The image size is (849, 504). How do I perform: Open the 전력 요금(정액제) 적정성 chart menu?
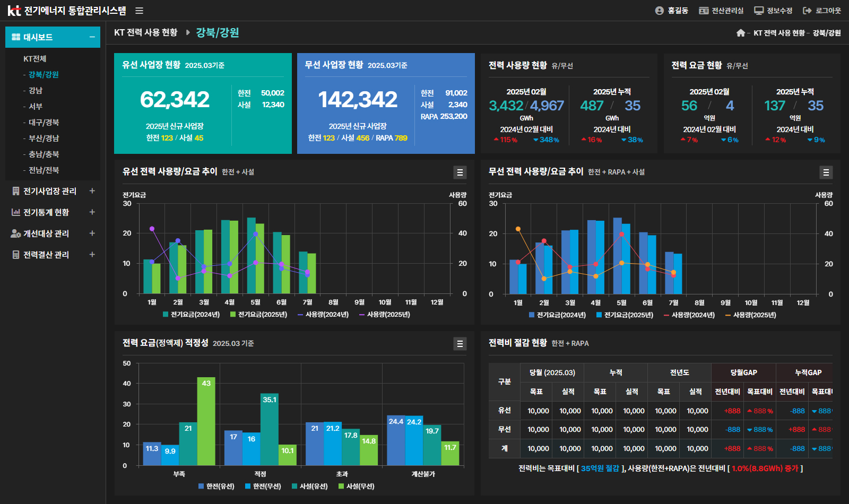point(460,344)
